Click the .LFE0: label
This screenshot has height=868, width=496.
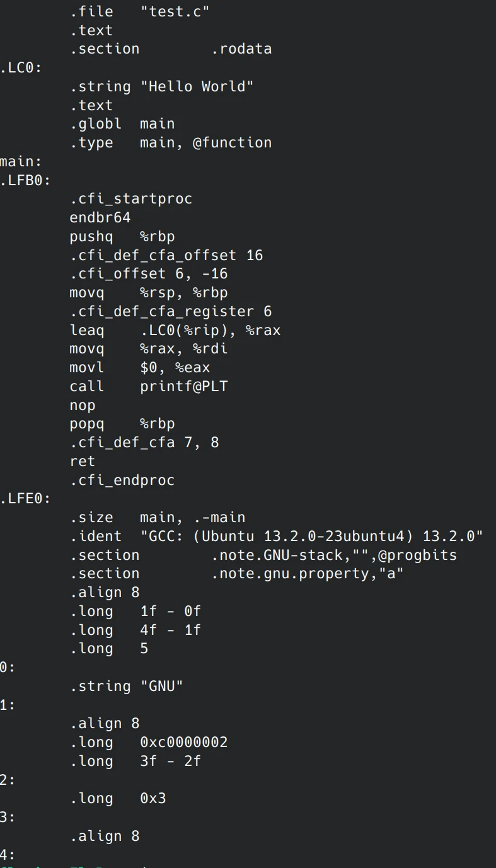coord(25,499)
